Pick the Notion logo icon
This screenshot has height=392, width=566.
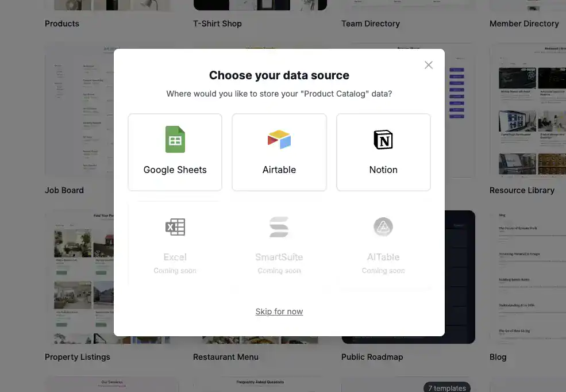383,140
